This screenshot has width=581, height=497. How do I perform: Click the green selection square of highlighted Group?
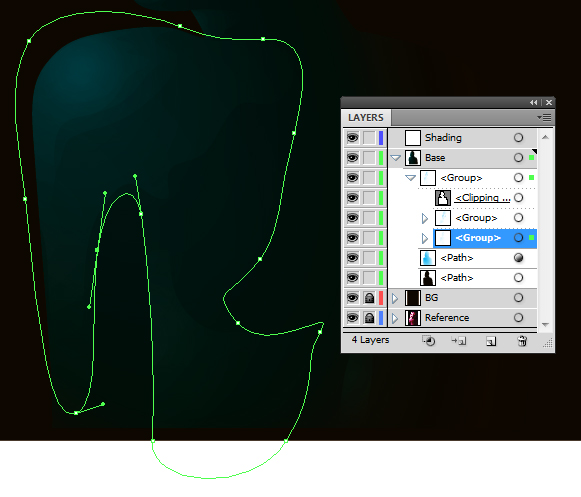click(531, 238)
